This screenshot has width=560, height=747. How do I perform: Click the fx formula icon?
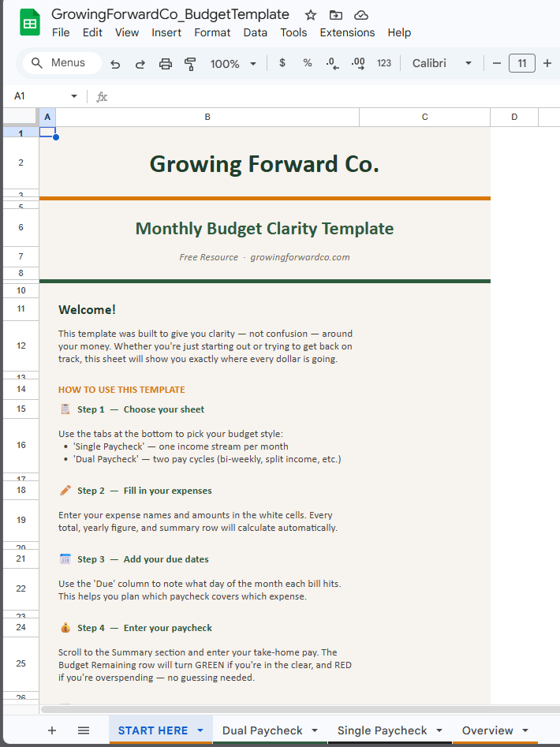point(102,97)
